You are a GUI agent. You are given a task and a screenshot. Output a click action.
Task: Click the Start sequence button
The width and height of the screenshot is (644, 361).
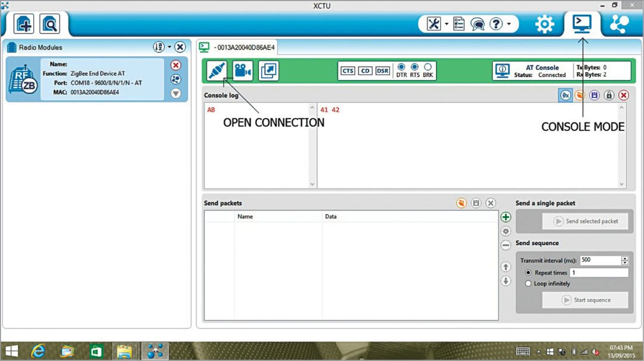(x=585, y=300)
